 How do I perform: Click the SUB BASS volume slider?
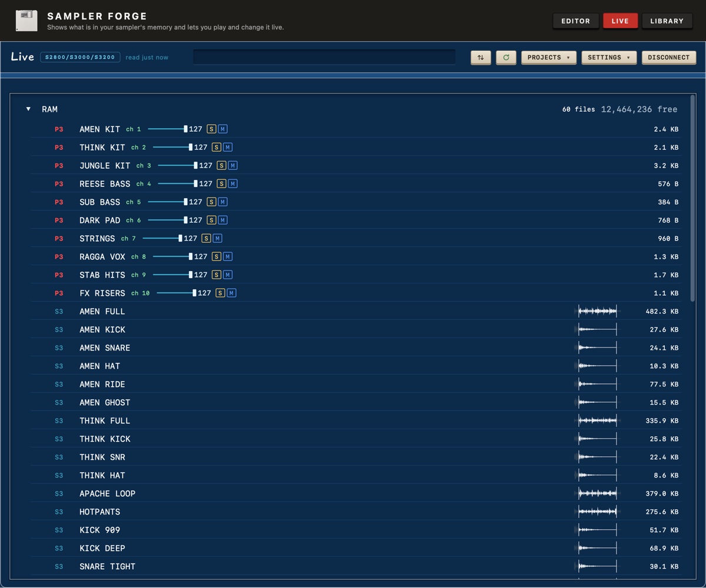pyautogui.click(x=168, y=202)
